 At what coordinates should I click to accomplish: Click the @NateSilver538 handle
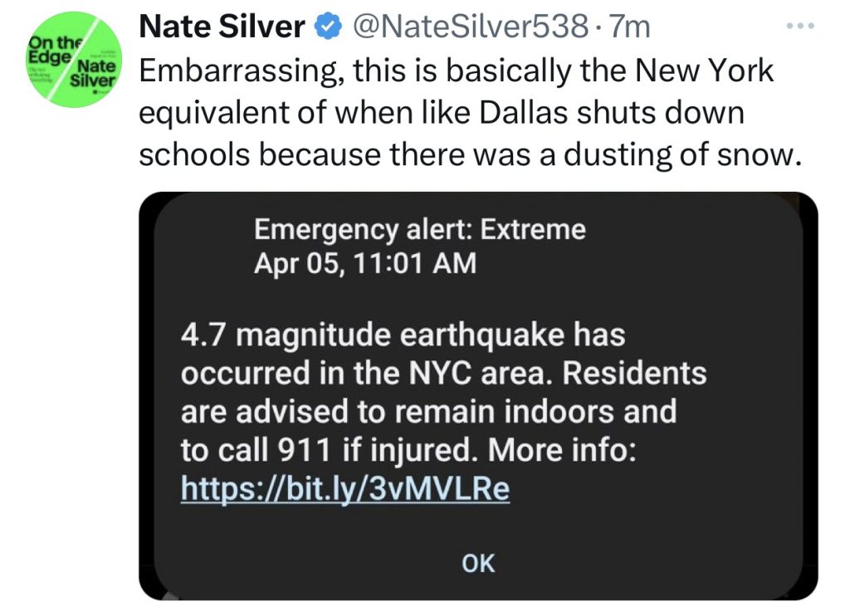pos(471,28)
